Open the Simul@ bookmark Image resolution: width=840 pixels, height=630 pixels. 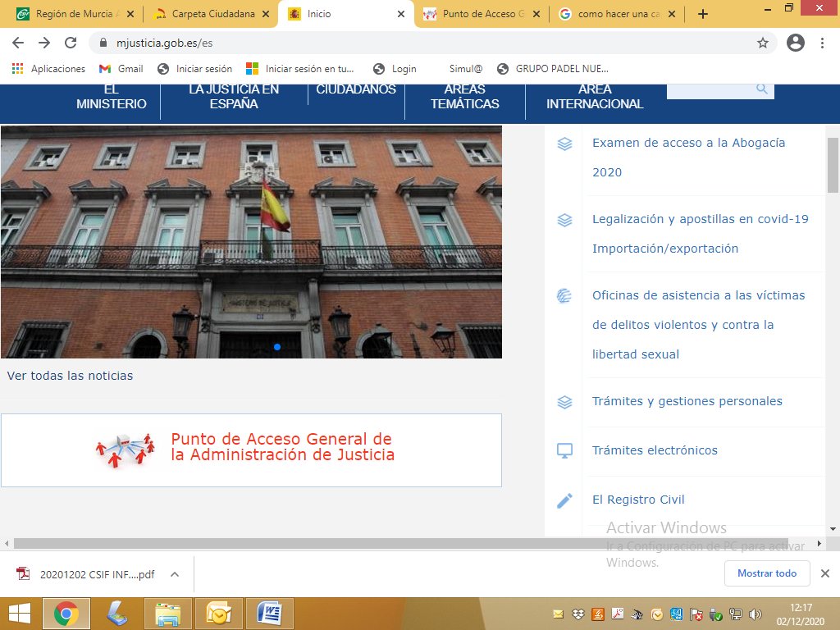pos(466,69)
